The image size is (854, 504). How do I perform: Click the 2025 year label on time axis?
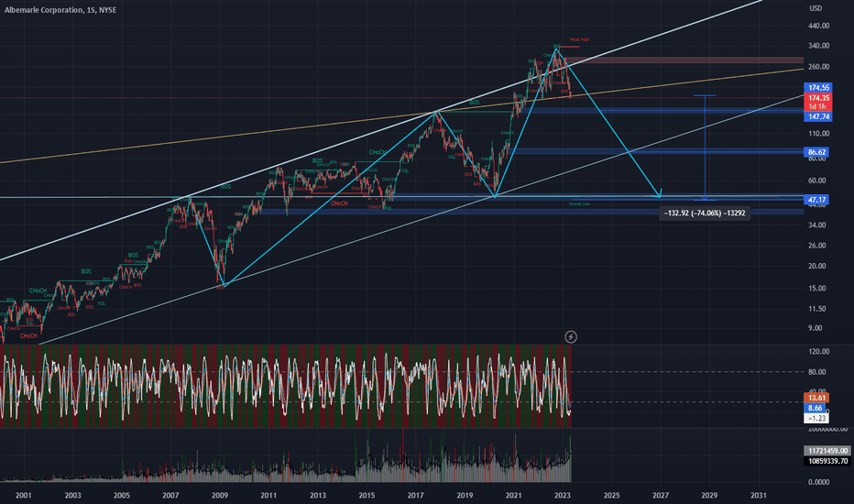click(611, 495)
